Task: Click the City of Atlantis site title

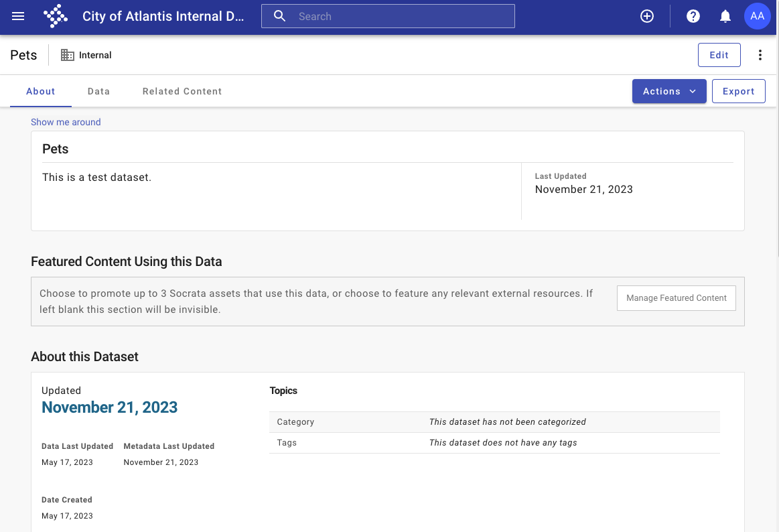Action: click(x=163, y=16)
